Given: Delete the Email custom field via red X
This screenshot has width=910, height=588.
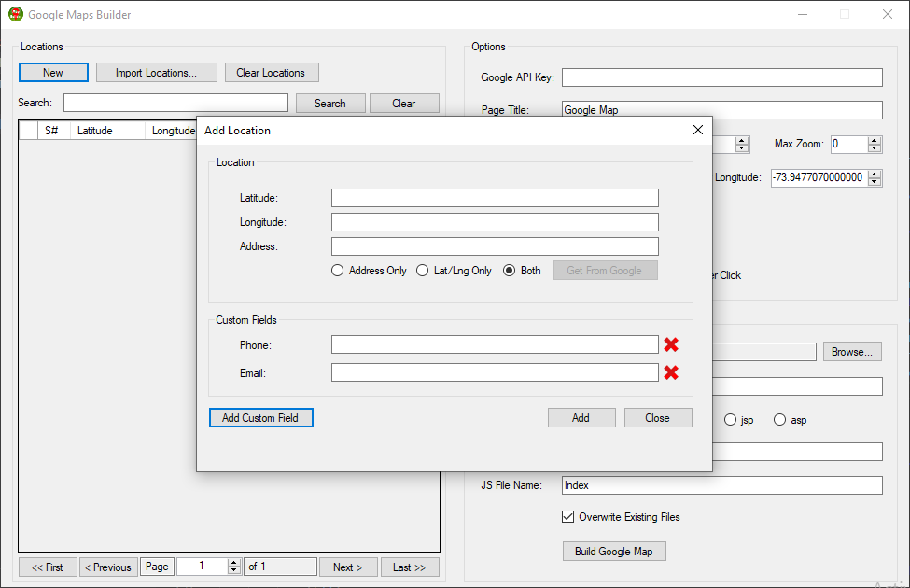Looking at the screenshot, I should pyautogui.click(x=670, y=372).
